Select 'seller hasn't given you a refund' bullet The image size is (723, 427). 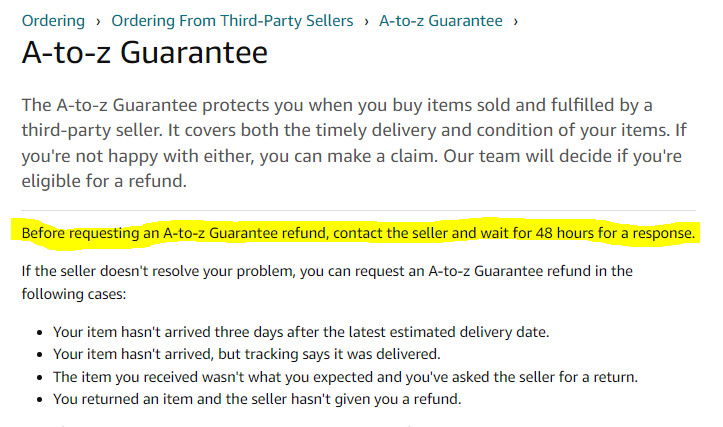(257, 399)
